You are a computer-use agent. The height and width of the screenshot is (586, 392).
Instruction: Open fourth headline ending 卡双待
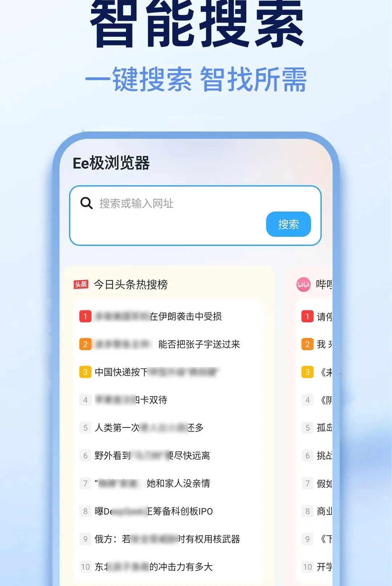131,400
